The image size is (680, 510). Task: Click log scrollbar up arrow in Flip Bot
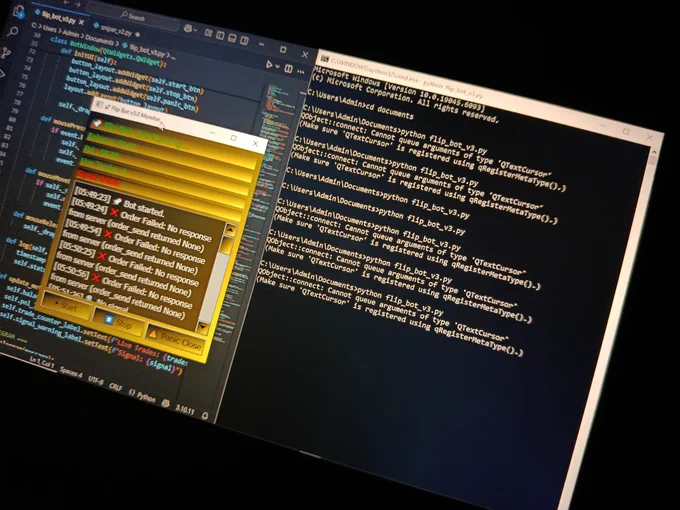230,230
